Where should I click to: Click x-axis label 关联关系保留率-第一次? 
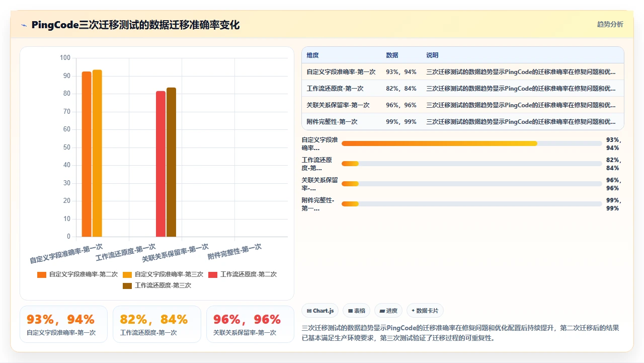(x=175, y=253)
